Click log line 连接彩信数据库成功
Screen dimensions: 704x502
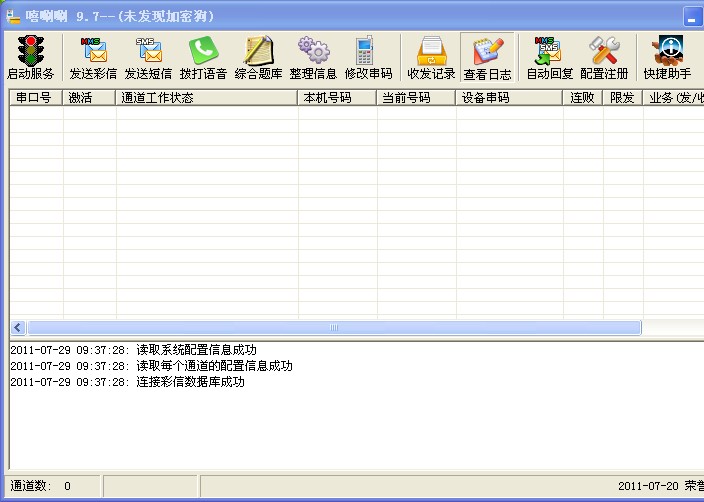(128, 382)
